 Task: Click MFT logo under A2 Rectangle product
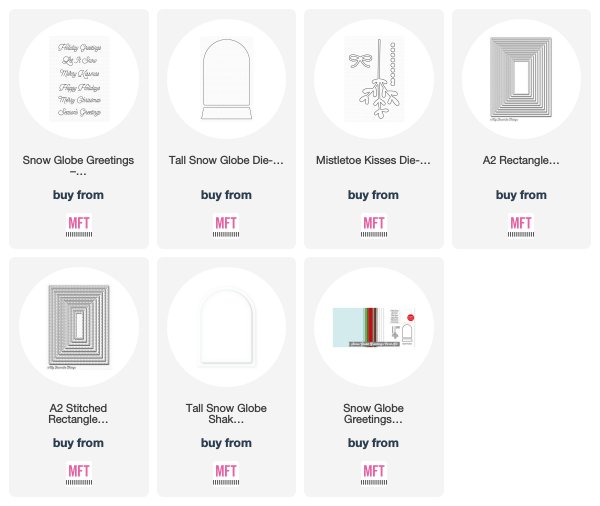coord(521,226)
